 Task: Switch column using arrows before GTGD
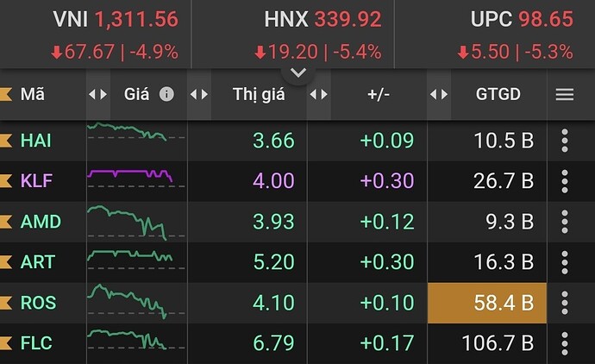[439, 94]
